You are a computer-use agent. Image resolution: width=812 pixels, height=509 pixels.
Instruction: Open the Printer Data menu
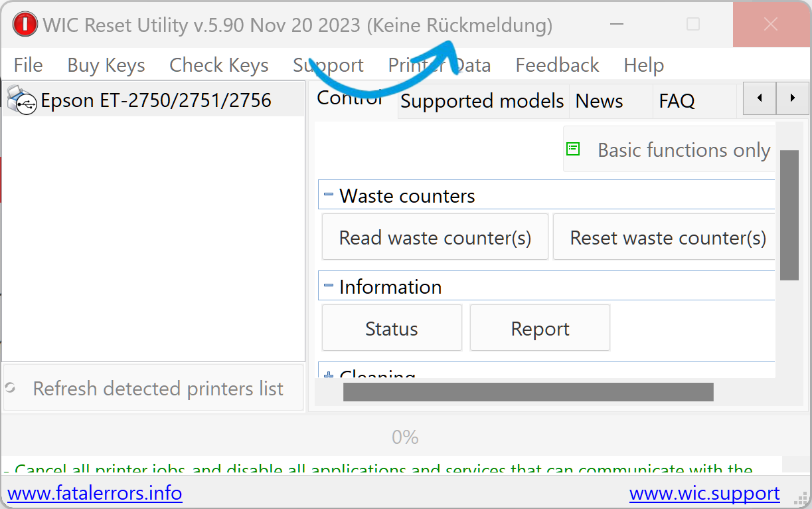point(440,65)
